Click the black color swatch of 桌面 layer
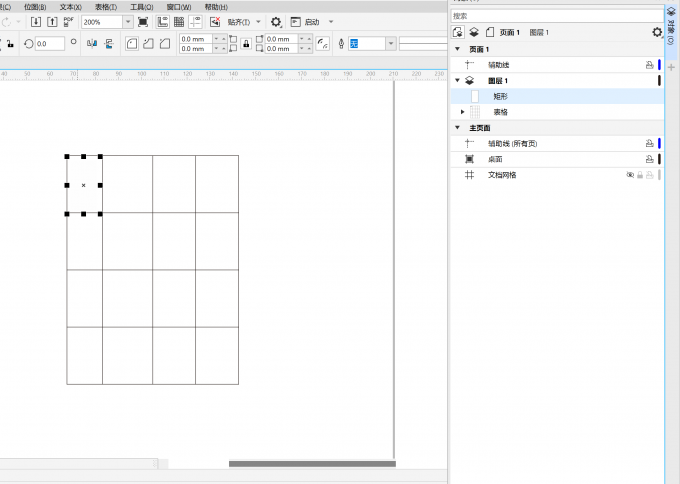Viewport: 680px width, 484px height. (659, 159)
